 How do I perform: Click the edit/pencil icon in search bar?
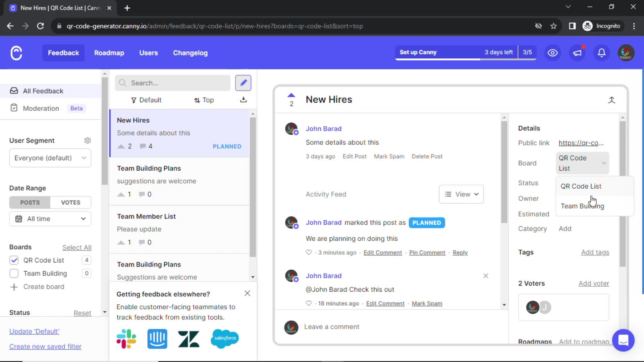pyautogui.click(x=244, y=83)
